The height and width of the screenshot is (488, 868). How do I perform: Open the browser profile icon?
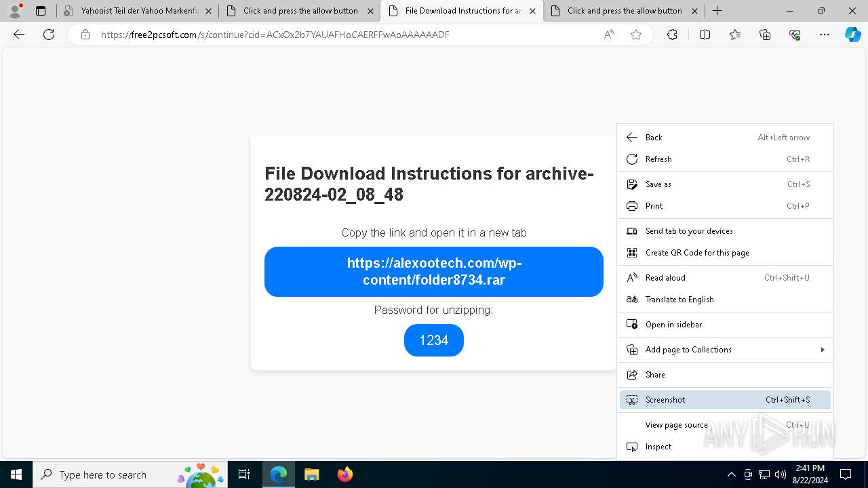coord(15,11)
